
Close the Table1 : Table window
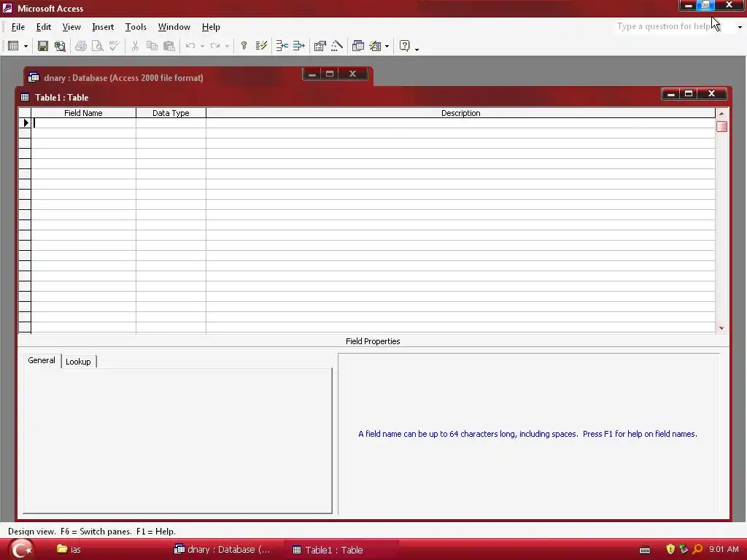pos(712,94)
